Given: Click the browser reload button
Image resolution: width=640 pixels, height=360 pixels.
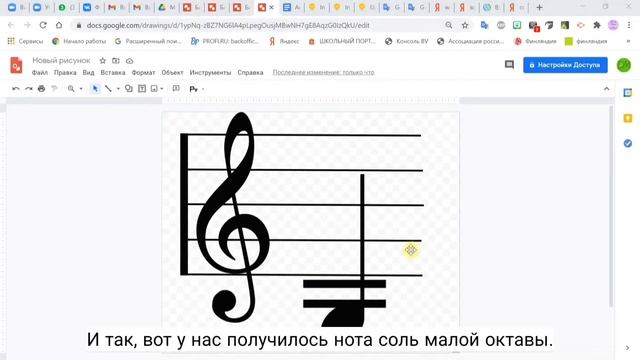Looking at the screenshot, I should tap(43, 25).
